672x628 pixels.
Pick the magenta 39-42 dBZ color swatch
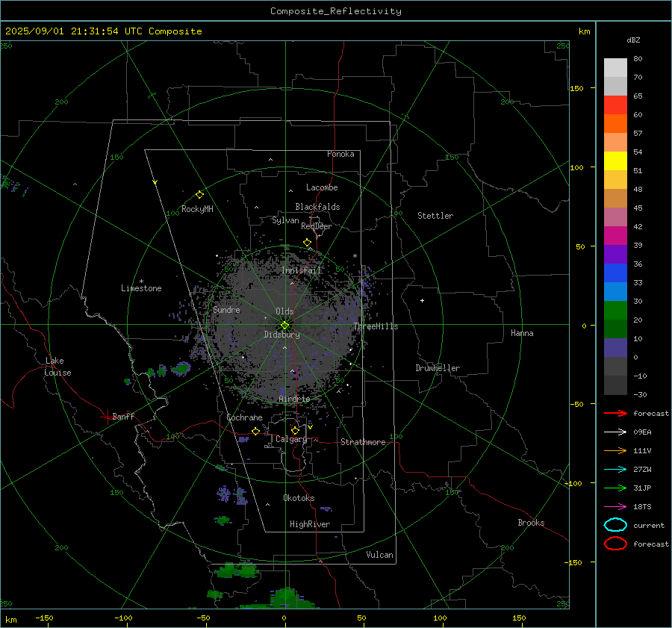pos(615,236)
